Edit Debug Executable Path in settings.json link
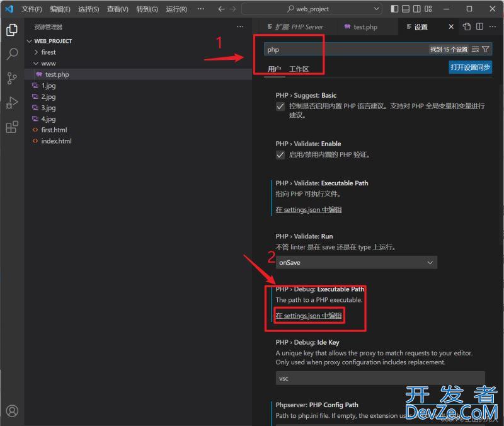 [x=308, y=316]
